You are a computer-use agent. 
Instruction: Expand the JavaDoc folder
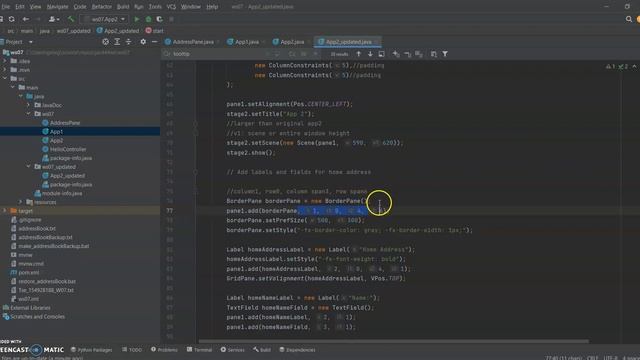click(x=28, y=105)
